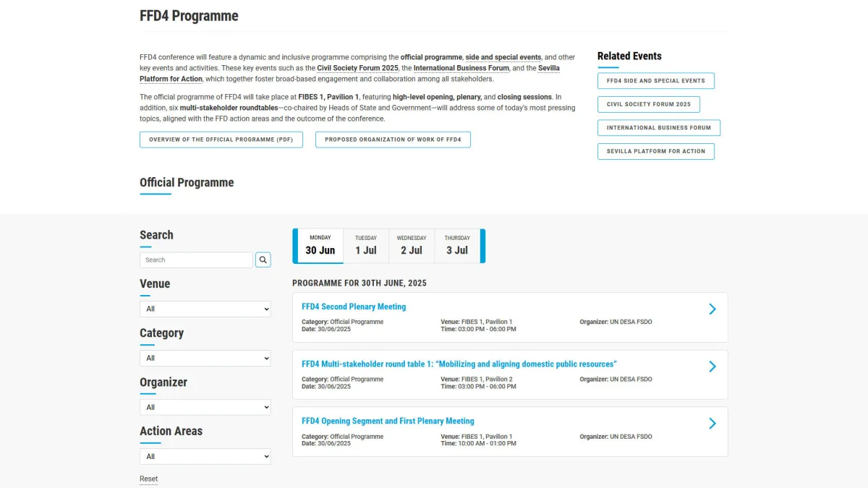Viewport: 868px width, 488px height.
Task: Open Civil Society Forum 2025 button
Action: pos(649,104)
